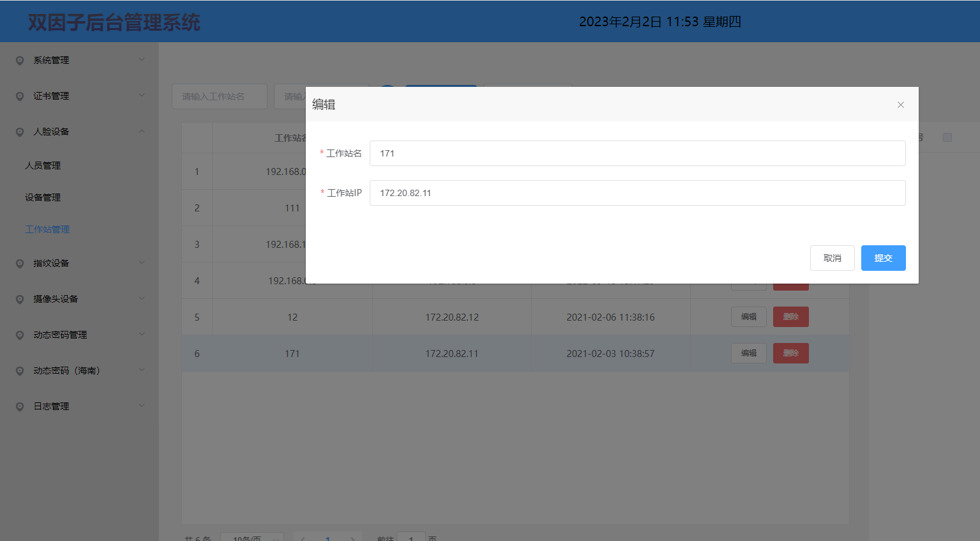Expand the 证书管理 menu chevron
The image size is (980, 541).
point(142,95)
